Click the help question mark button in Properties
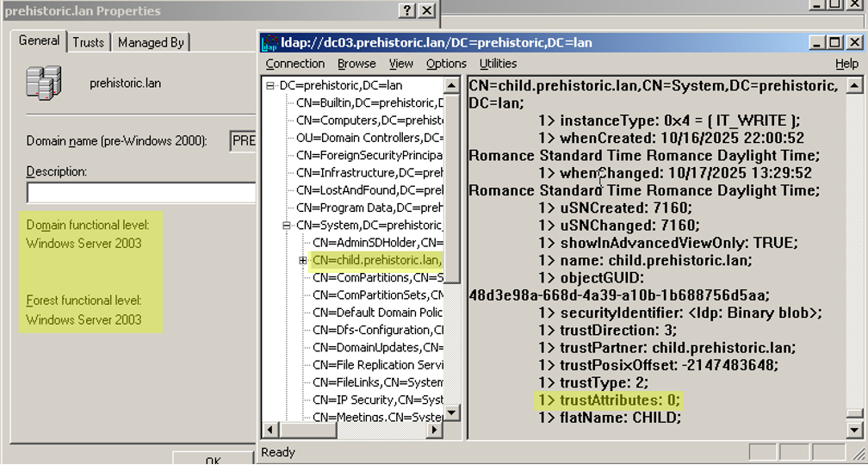Screen dimensions: 868x465 406,10
